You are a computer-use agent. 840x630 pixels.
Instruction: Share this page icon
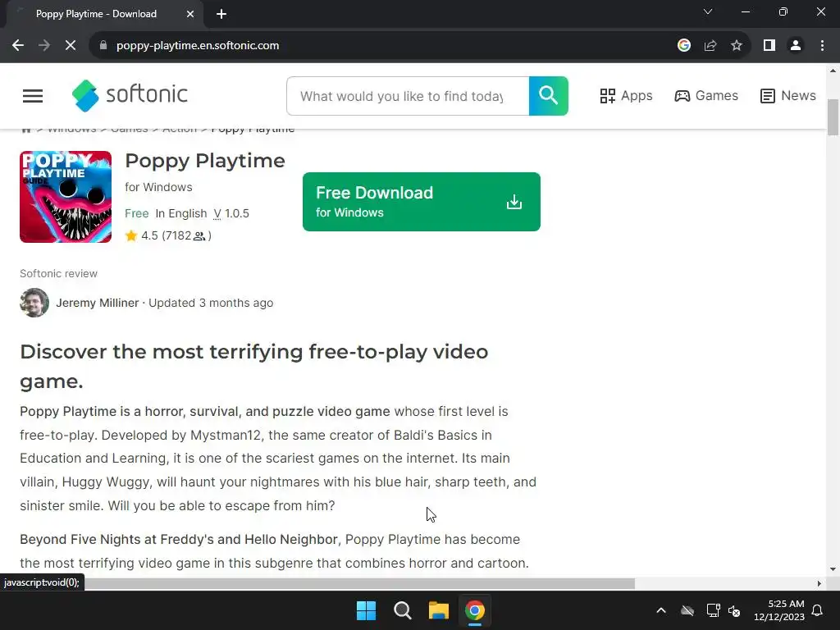point(710,46)
